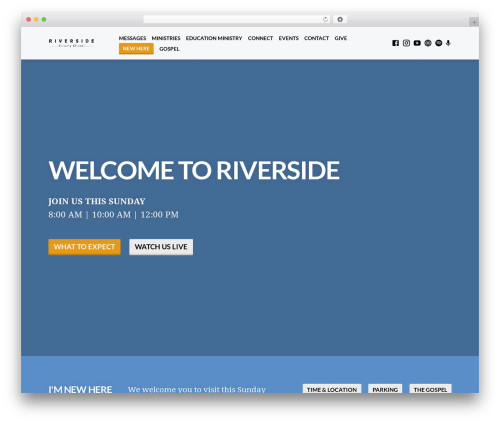The height and width of the screenshot is (423, 500).
Task: Open the Gospel menu item
Action: pyautogui.click(x=169, y=49)
